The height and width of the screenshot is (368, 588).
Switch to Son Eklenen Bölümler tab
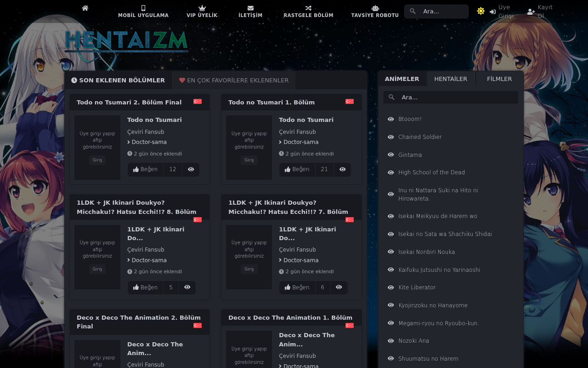(x=118, y=80)
